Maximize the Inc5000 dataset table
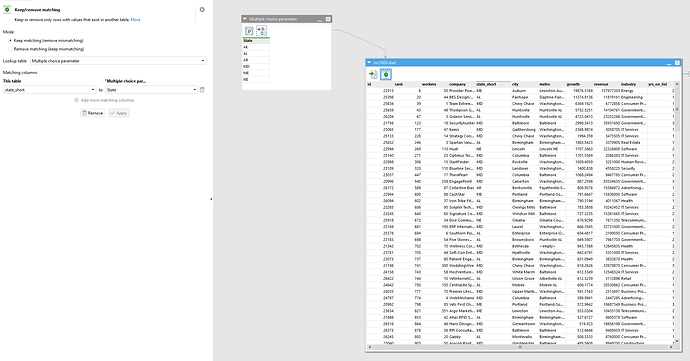690x361 pixels. pyautogui.click(x=677, y=63)
